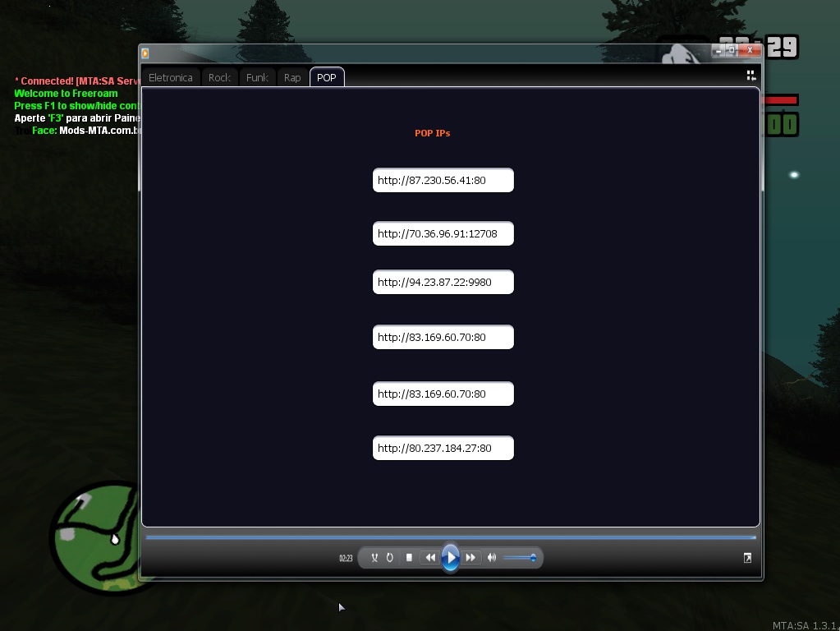
Task: Close the media player window
Action: (x=750, y=50)
